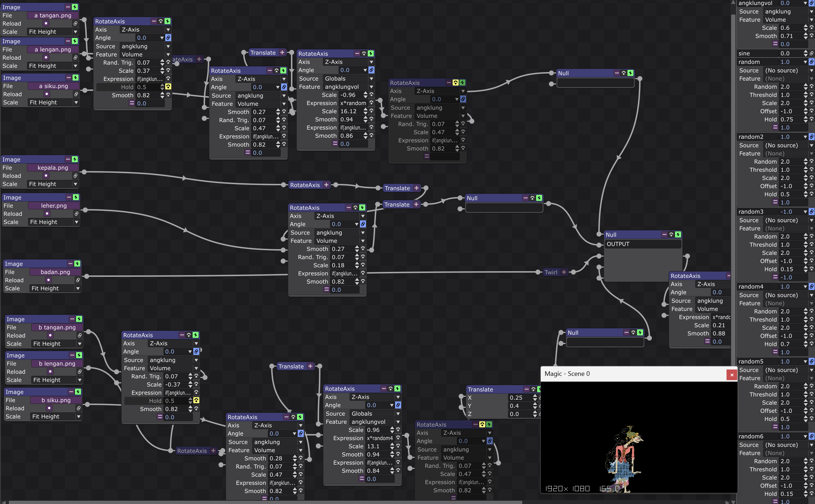Click the OUTPUT name field in the Null node
Image resolution: width=815 pixels, height=504 pixels.
point(643,244)
